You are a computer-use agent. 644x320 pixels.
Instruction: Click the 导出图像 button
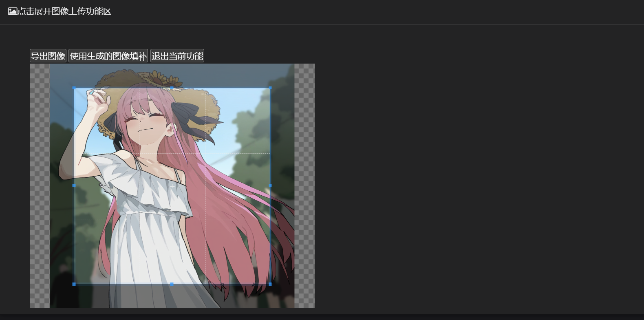coord(48,56)
